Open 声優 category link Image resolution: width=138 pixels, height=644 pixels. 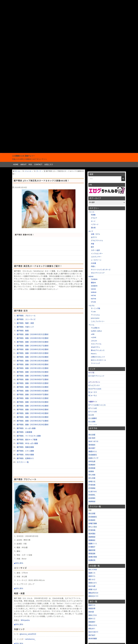point(92,244)
